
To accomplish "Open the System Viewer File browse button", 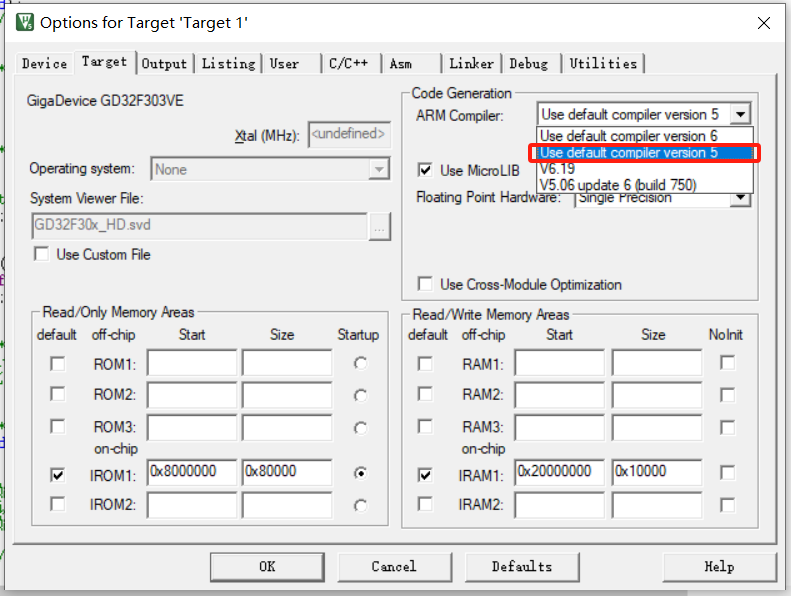I will (379, 226).
